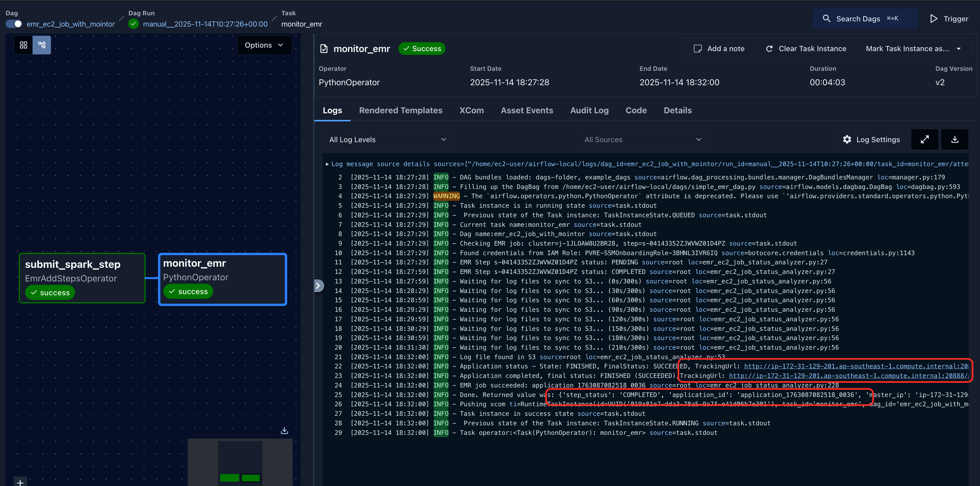Click the Clear Task Instance button
The height and width of the screenshot is (486, 980).
click(806, 48)
